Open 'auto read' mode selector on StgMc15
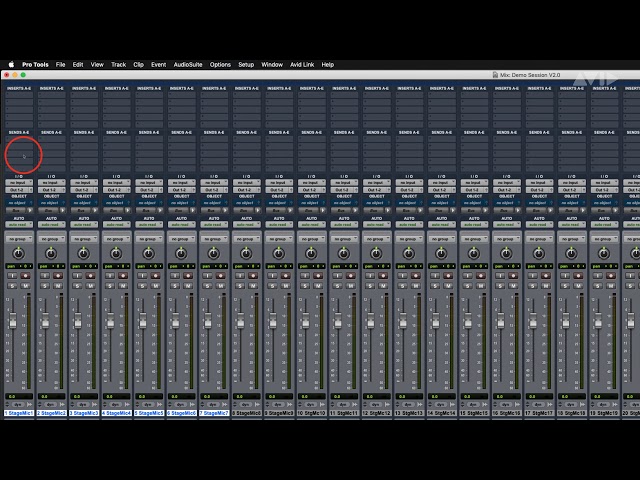Screen dimensions: 640x480 (x=474, y=224)
